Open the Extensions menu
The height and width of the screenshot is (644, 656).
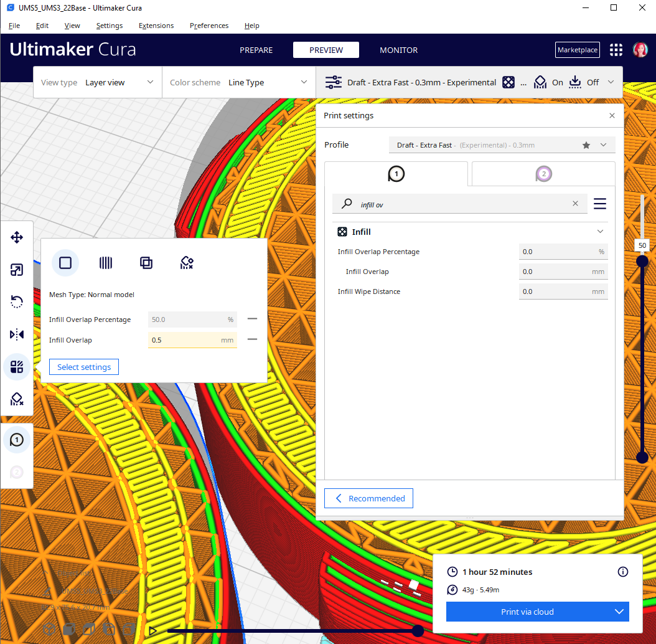click(x=156, y=26)
